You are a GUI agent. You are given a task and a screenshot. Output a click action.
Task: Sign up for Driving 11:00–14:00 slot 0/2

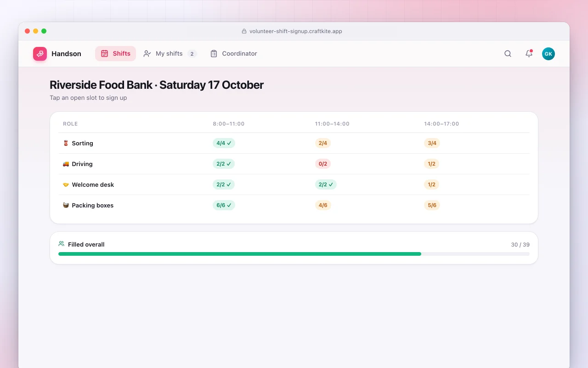(x=323, y=164)
